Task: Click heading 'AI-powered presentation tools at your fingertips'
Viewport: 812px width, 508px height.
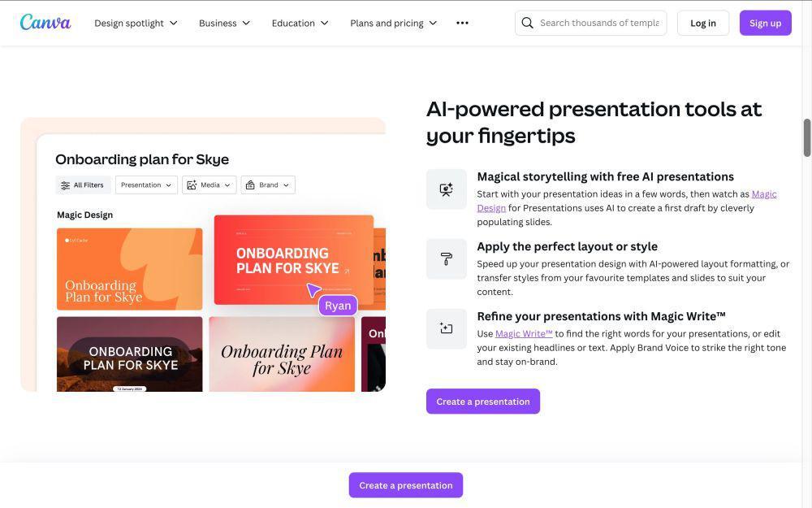Action: (x=594, y=123)
